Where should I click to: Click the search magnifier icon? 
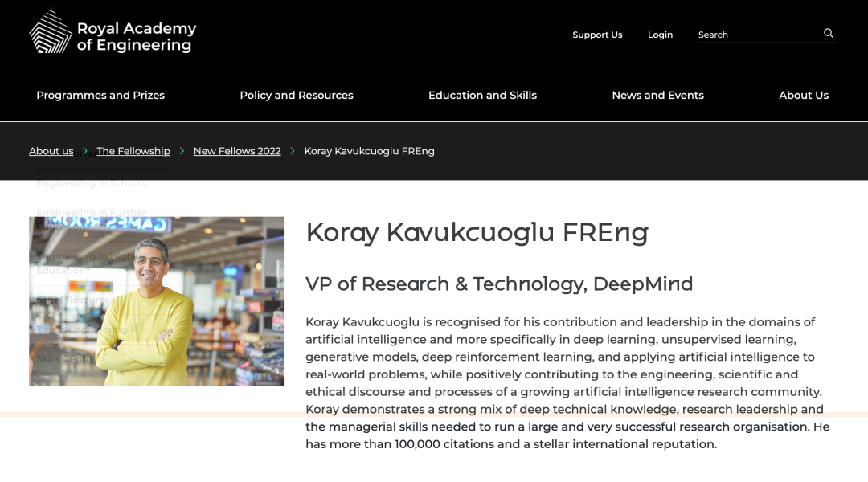828,33
